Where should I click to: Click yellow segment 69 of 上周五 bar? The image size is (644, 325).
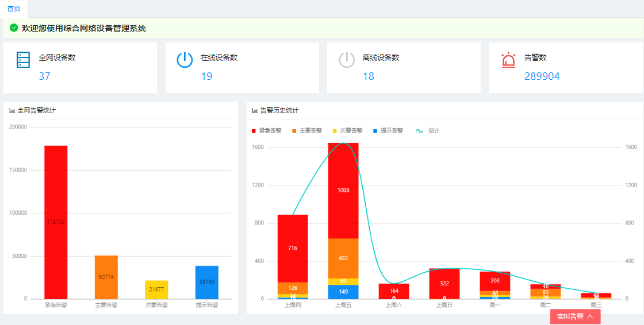(x=343, y=281)
